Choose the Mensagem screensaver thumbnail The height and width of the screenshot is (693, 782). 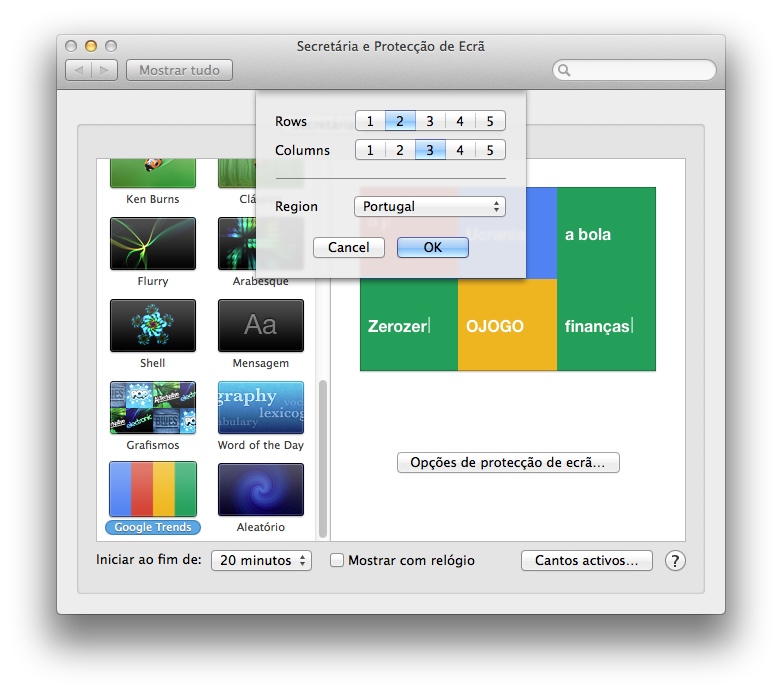tap(261, 325)
